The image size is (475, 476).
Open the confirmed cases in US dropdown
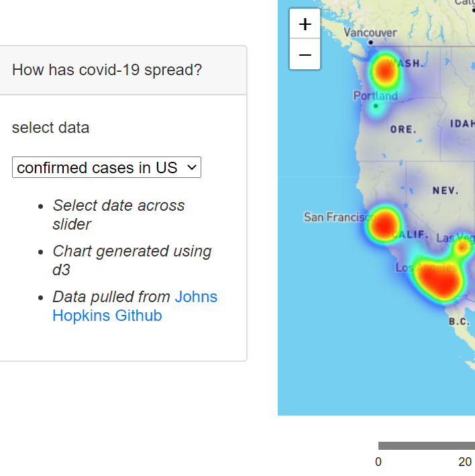tap(107, 167)
